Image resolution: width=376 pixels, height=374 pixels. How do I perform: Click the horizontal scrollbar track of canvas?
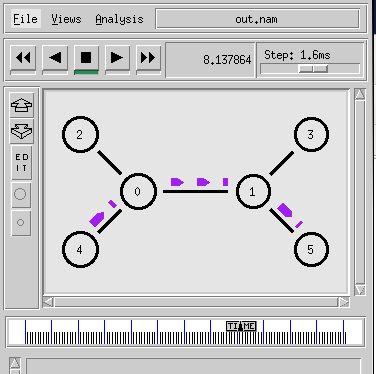(x=196, y=302)
